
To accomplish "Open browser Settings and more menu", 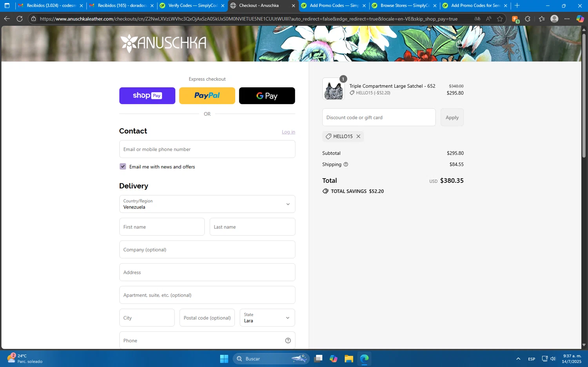I will [567, 19].
